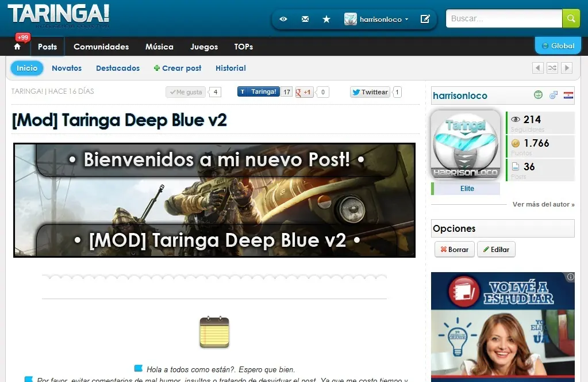
Task: Open the Música tab
Action: click(x=159, y=47)
